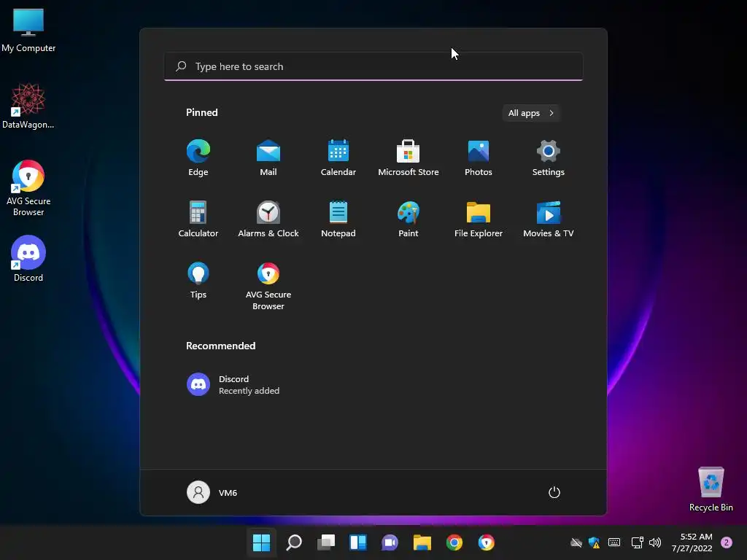Open the clock showing 5:52 AM
Screen dimensions: 747x560
click(692, 542)
